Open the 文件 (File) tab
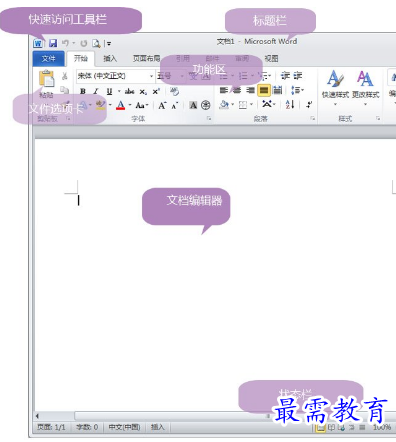396x442 pixels. [x=48, y=59]
